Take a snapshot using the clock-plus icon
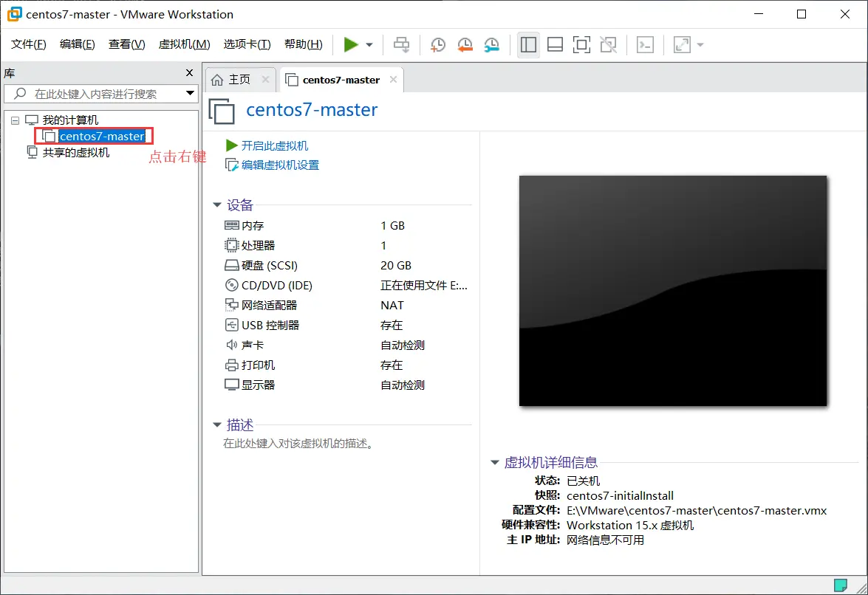The height and width of the screenshot is (595, 868). [437, 45]
